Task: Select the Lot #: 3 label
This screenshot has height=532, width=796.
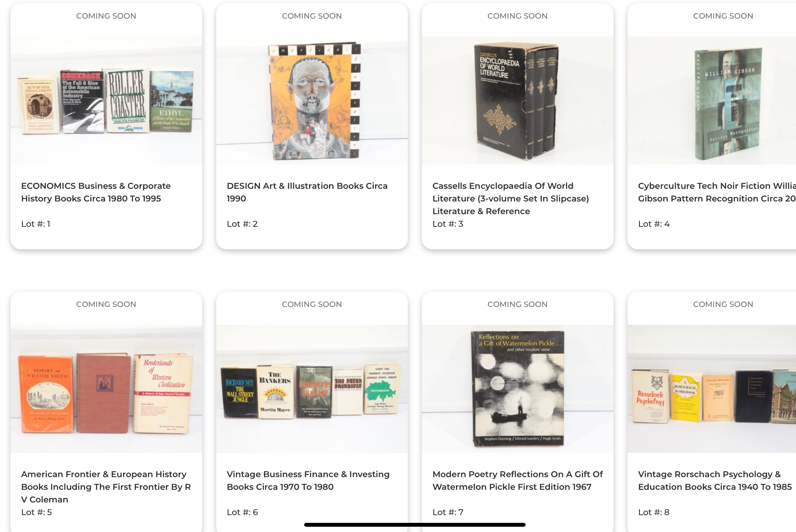Action: click(x=448, y=224)
